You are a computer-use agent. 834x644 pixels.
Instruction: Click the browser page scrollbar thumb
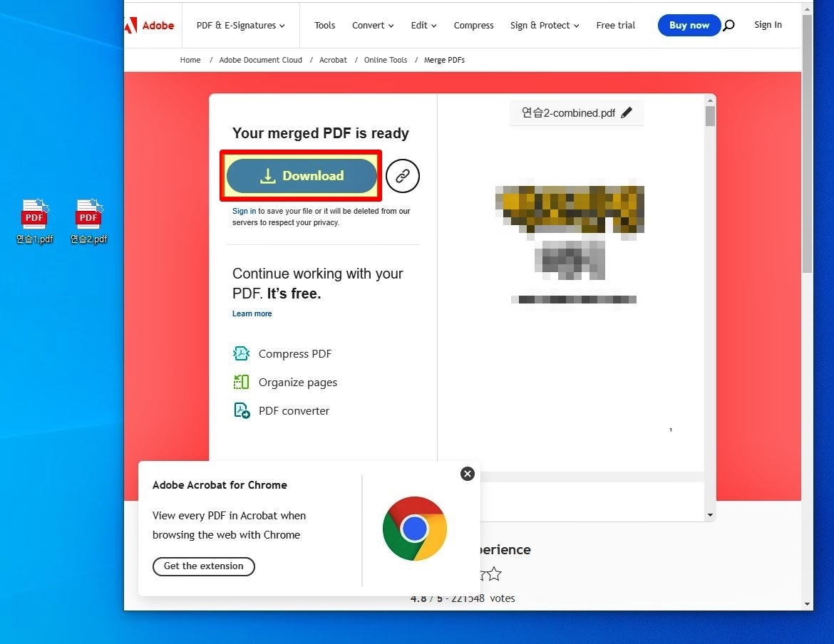pyautogui.click(x=808, y=143)
